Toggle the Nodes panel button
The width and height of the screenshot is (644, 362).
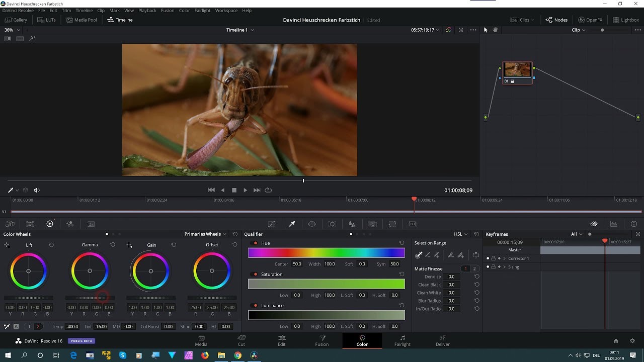click(x=557, y=20)
